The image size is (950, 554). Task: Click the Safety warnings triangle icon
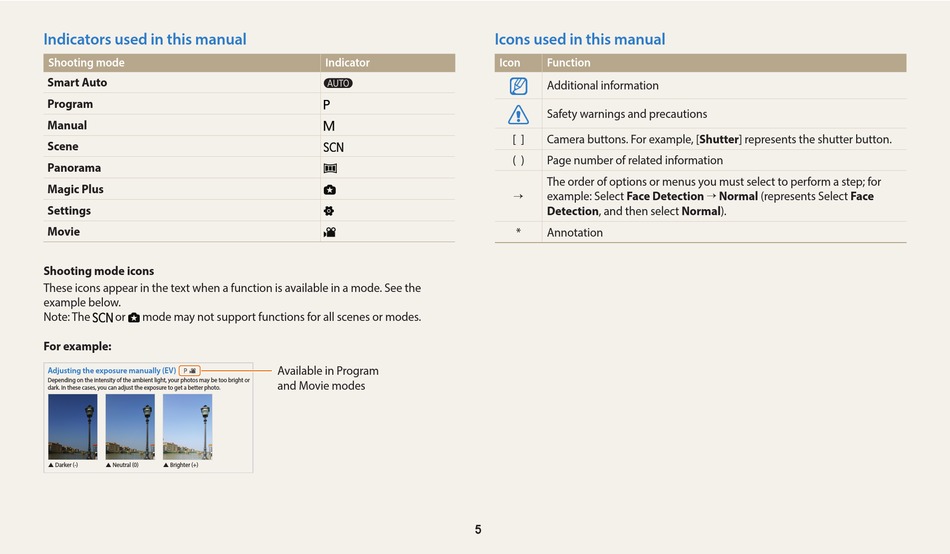coord(518,114)
